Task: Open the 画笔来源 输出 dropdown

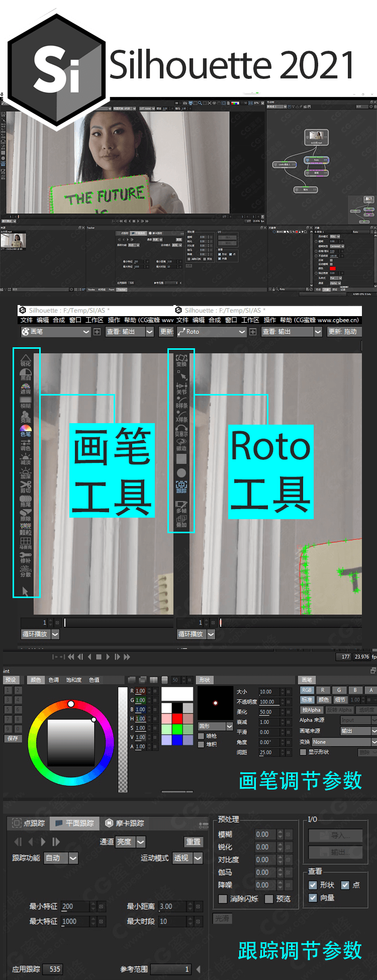Action: (358, 731)
